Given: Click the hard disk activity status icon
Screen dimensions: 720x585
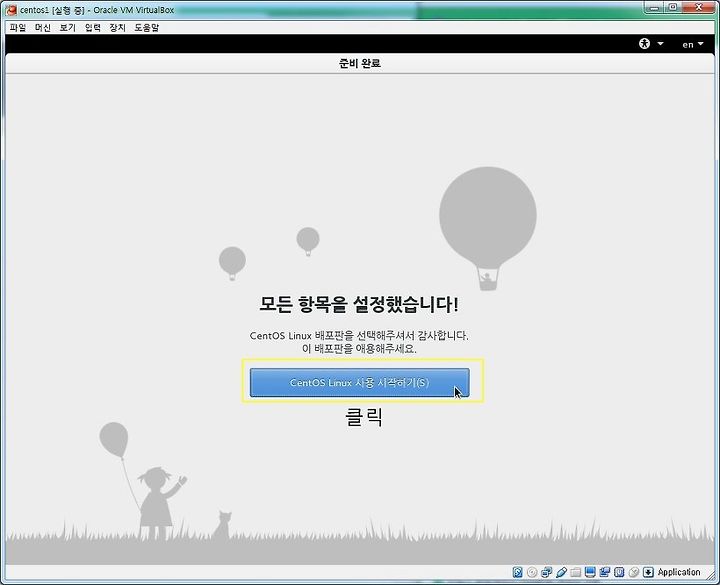Looking at the screenshot, I should pos(518,572).
